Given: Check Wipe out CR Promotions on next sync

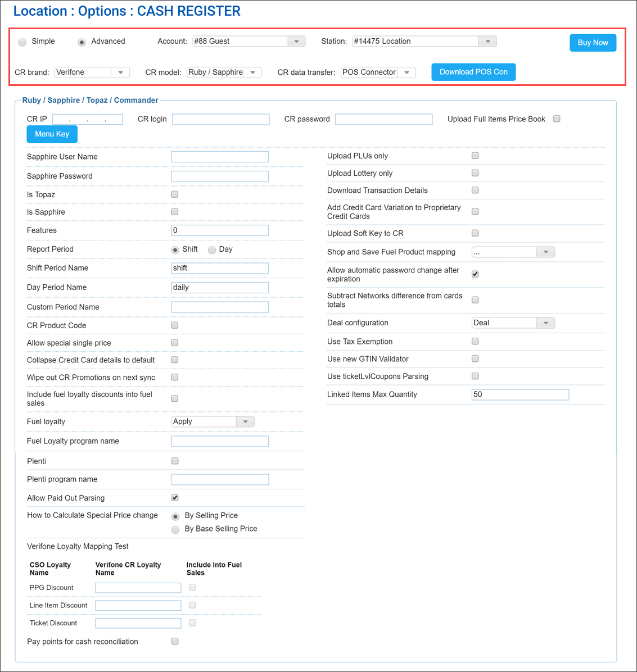Looking at the screenshot, I should tap(175, 377).
